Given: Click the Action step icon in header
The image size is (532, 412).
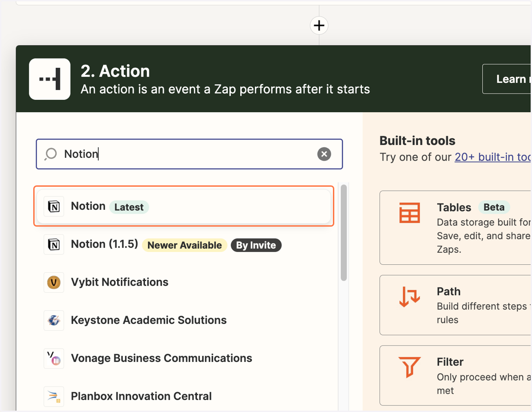Looking at the screenshot, I should tap(50, 79).
